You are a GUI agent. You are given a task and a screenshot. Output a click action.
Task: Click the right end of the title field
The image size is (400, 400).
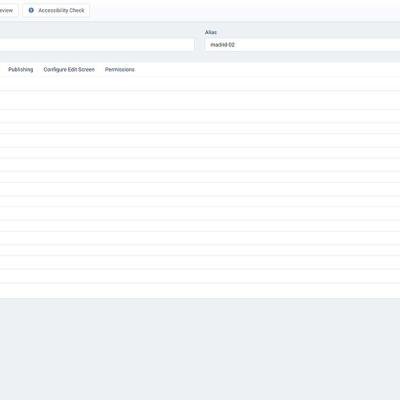point(190,45)
